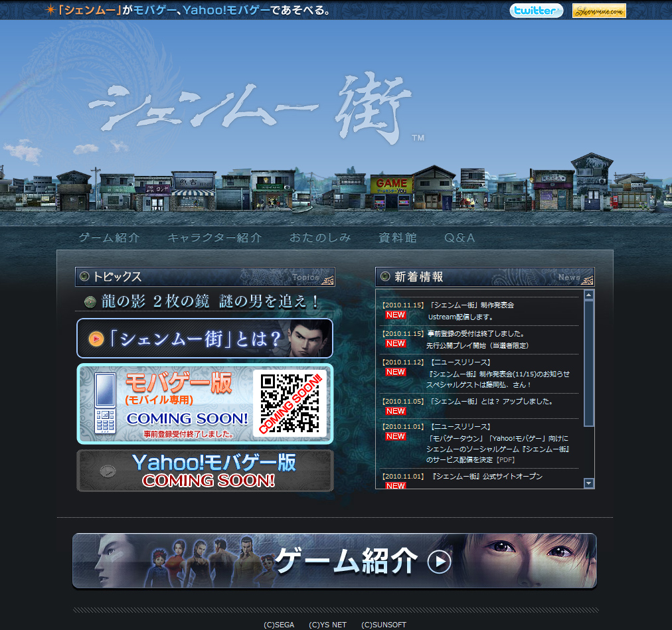Viewport: 672px width, 630px height.
Task: Open the 資料館 navigation tab
Action: click(398, 238)
